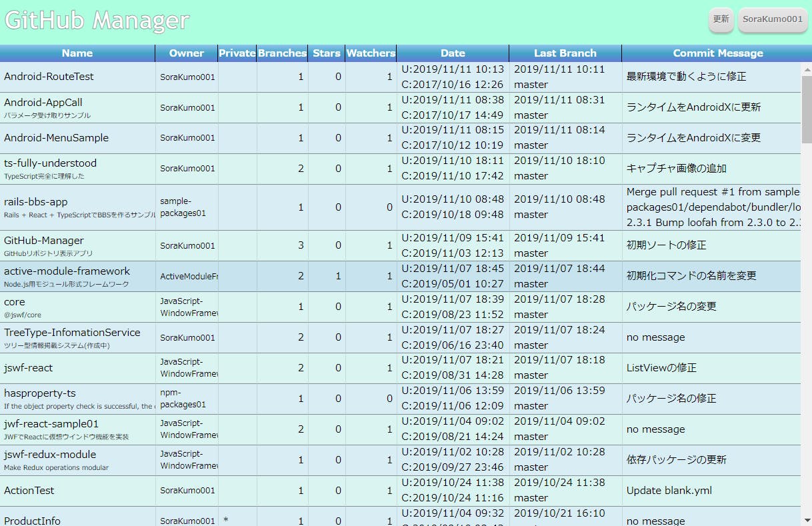This screenshot has height=526, width=812.
Task: Click commit message 依存パッケージの更新
Action: 676,460
